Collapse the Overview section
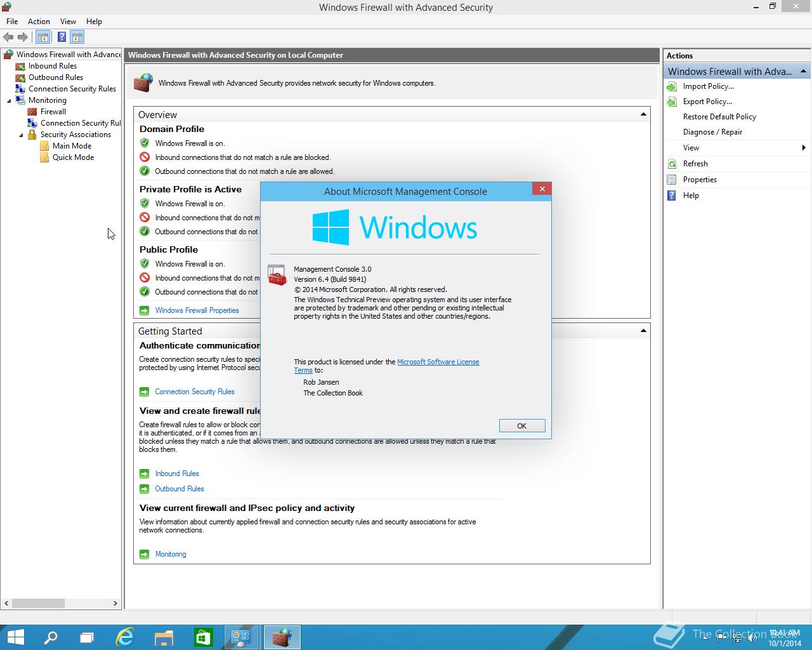Viewport: 812px width, 650px height. tap(643, 114)
